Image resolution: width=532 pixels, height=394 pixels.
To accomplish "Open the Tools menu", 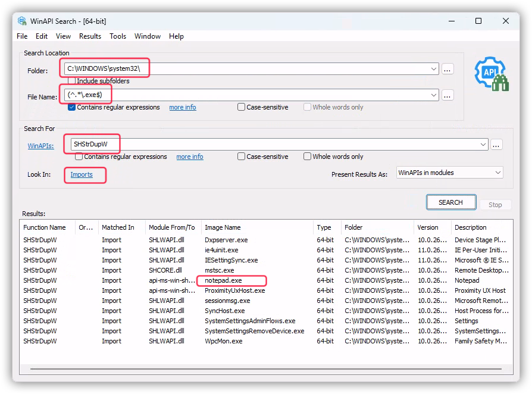I will click(118, 36).
